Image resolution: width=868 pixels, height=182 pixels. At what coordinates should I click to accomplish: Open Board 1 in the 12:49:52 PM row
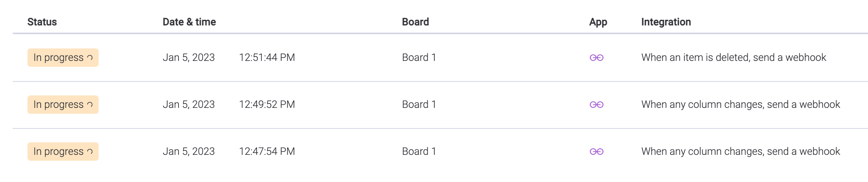[x=419, y=105]
